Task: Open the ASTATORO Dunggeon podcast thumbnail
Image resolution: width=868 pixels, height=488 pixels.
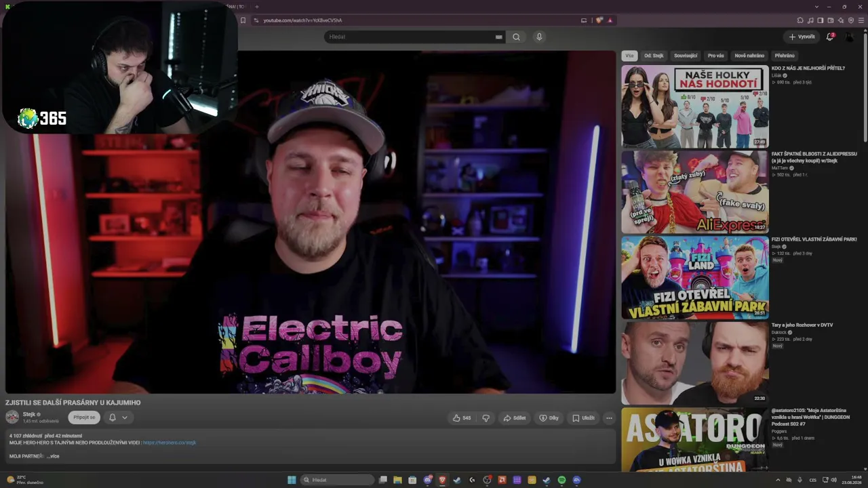Action: [695, 439]
